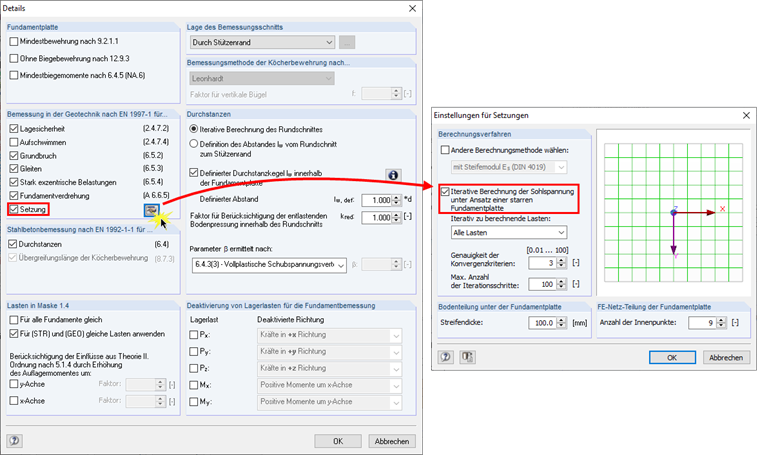Check the Pz Lagerlast checkbox
This screenshot has height=455, width=760.
tap(194, 368)
